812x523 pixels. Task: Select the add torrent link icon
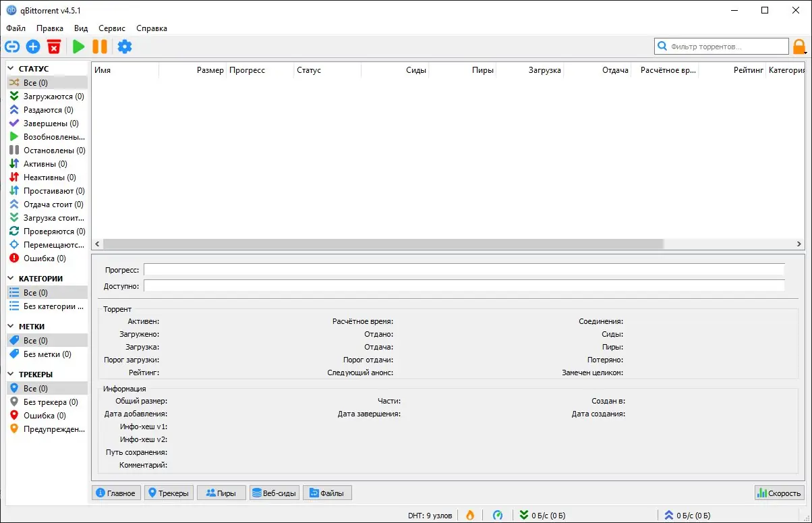point(12,47)
